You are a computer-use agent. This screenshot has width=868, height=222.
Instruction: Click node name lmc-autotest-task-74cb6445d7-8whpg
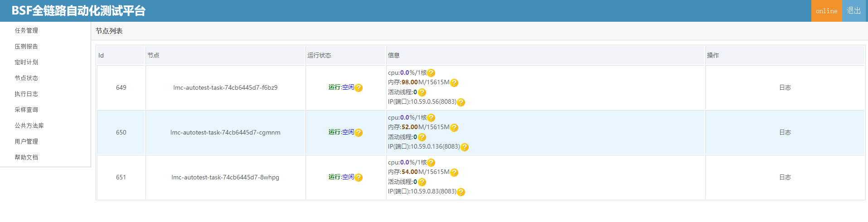225,177
